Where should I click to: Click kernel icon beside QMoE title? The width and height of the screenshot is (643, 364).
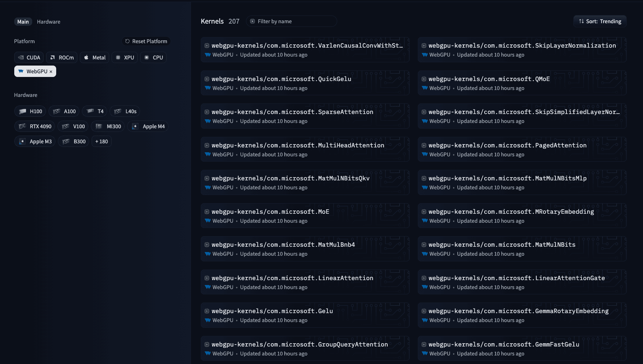pos(424,79)
